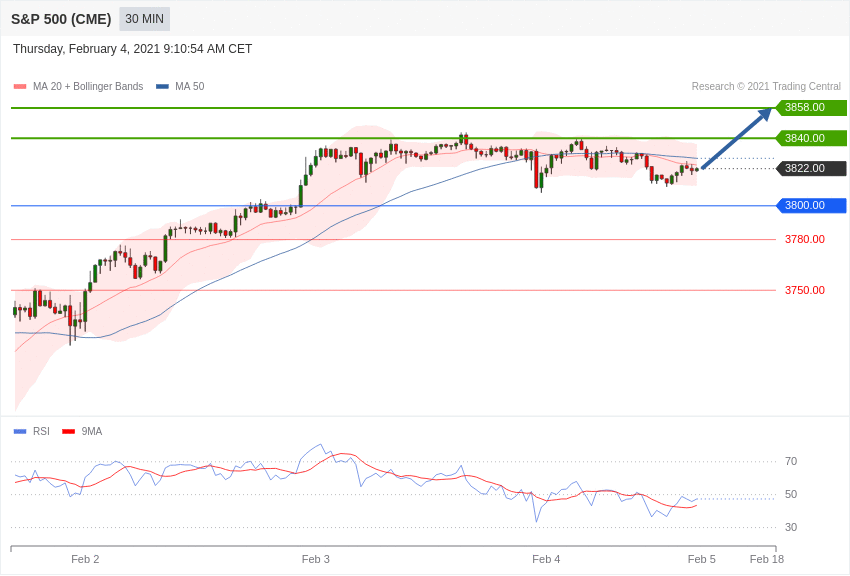Open the Research Trading Central credit
The image size is (850, 576).
(766, 87)
